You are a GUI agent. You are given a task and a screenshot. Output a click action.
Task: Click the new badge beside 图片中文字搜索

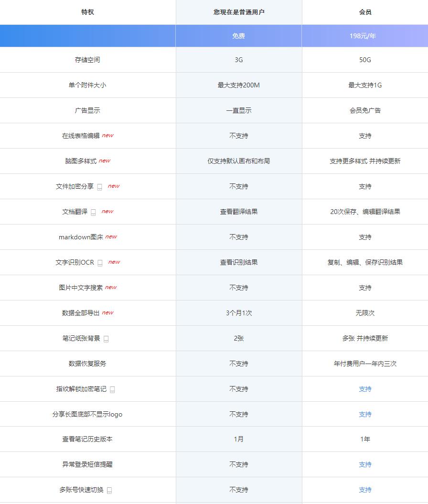point(110,287)
